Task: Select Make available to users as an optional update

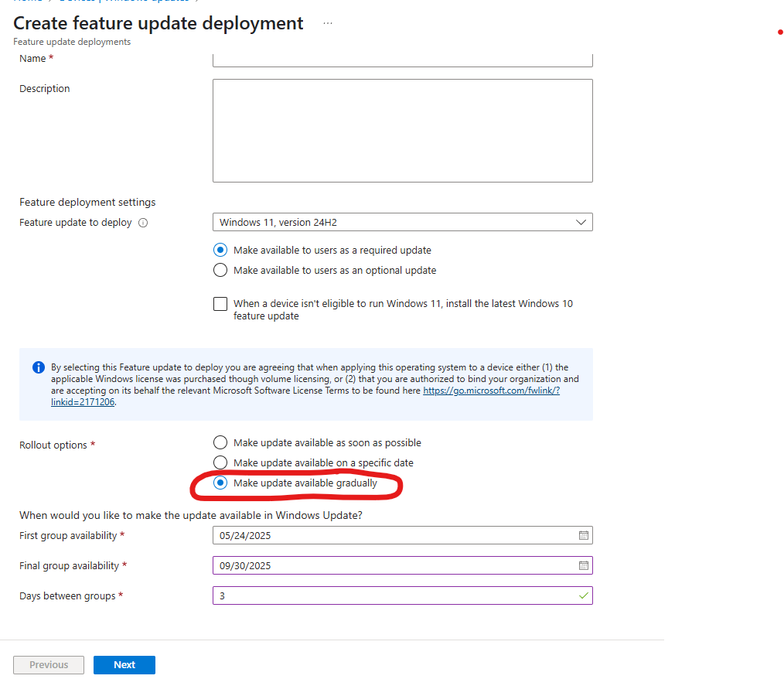Action: coord(220,270)
